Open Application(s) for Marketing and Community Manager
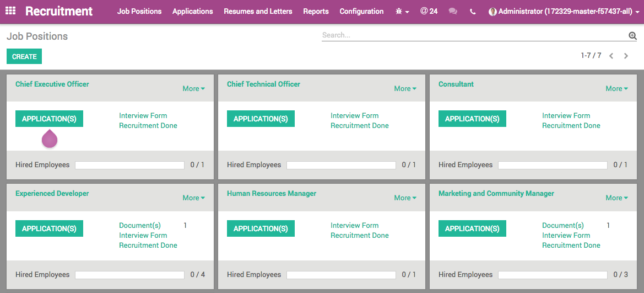Viewport: 644px width, 293px height. click(x=472, y=228)
